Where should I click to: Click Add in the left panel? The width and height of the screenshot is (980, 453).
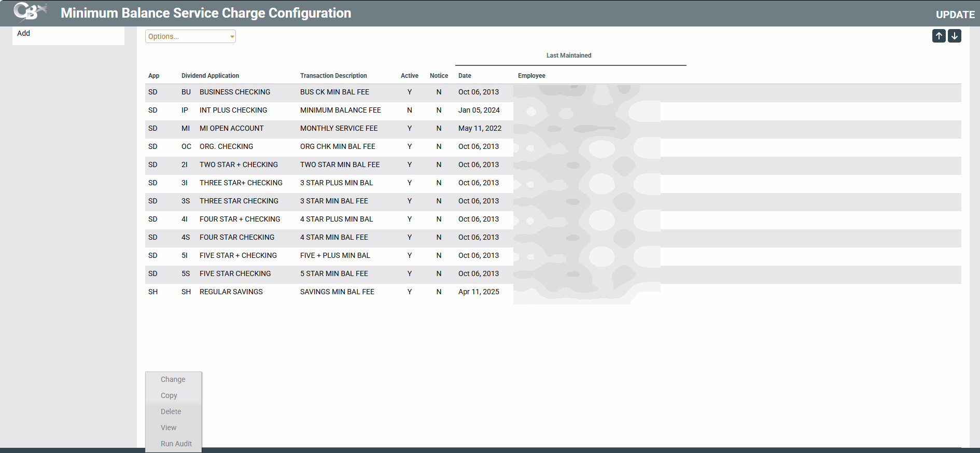click(24, 33)
